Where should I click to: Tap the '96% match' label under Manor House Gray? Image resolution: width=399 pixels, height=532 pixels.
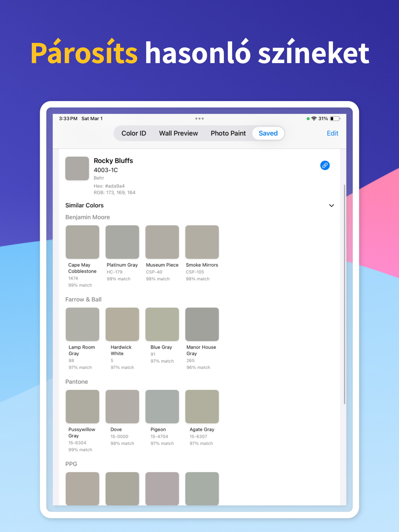click(x=198, y=367)
